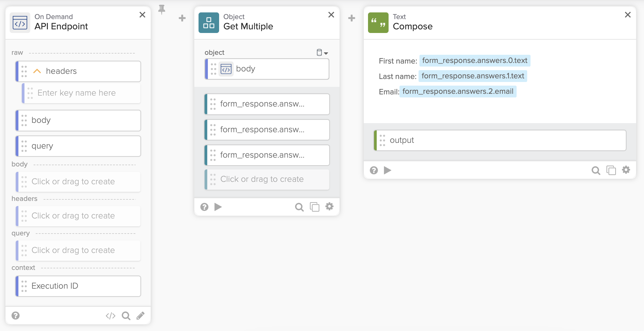Click the Execution ID field
This screenshot has width=644, height=331.
point(78,286)
